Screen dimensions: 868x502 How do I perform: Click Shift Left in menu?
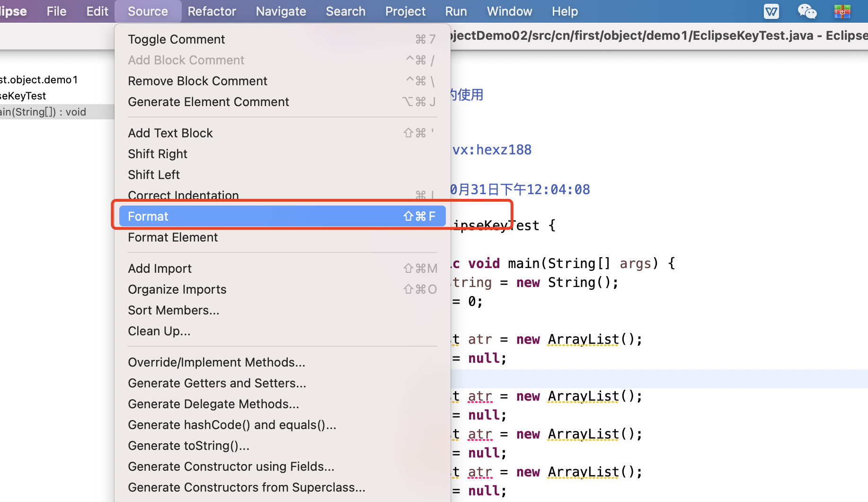pos(154,175)
